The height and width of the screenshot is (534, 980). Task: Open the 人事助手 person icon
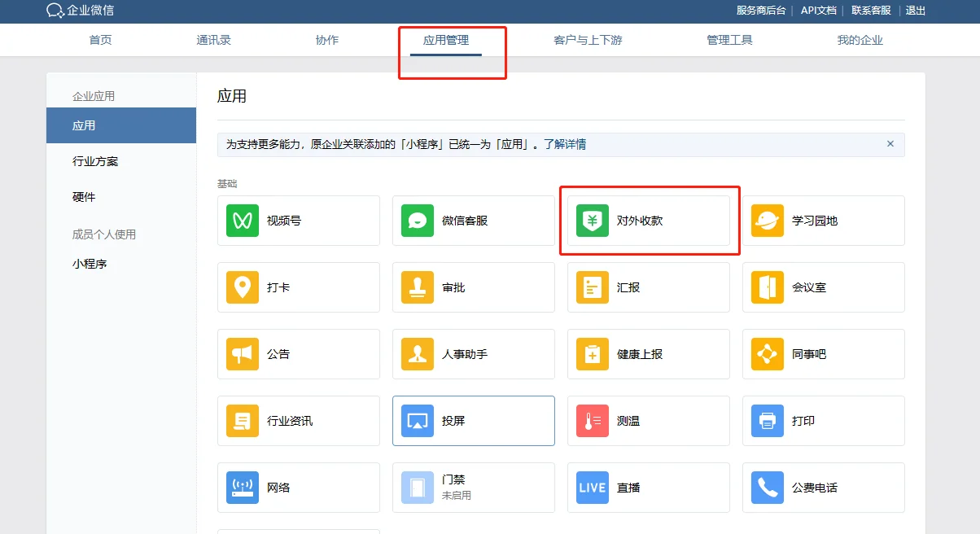pyautogui.click(x=418, y=354)
